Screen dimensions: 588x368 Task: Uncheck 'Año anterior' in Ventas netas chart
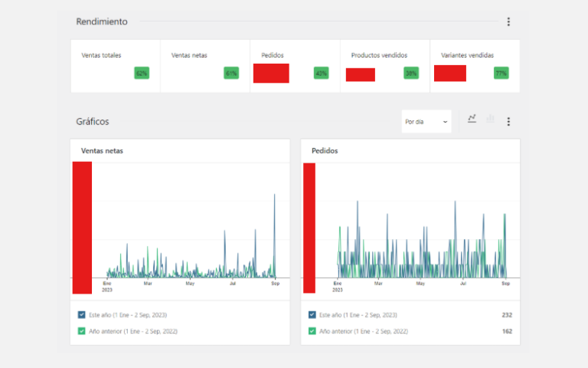point(82,331)
